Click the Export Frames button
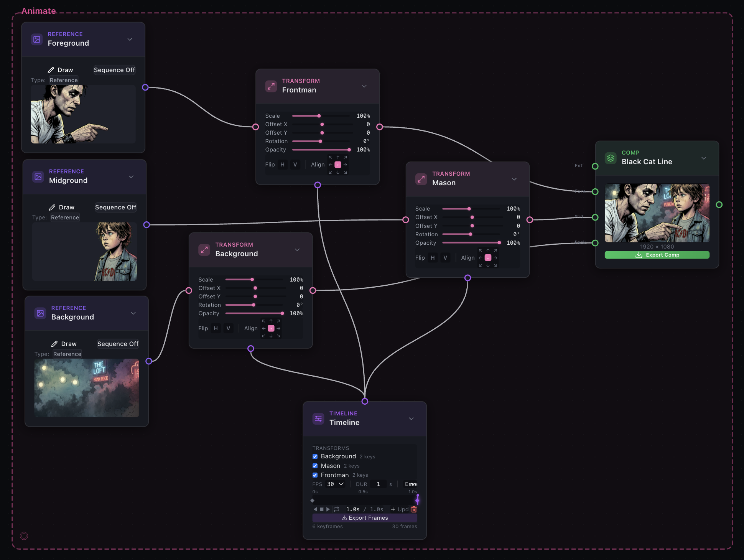This screenshot has width=744, height=560. 365,518
